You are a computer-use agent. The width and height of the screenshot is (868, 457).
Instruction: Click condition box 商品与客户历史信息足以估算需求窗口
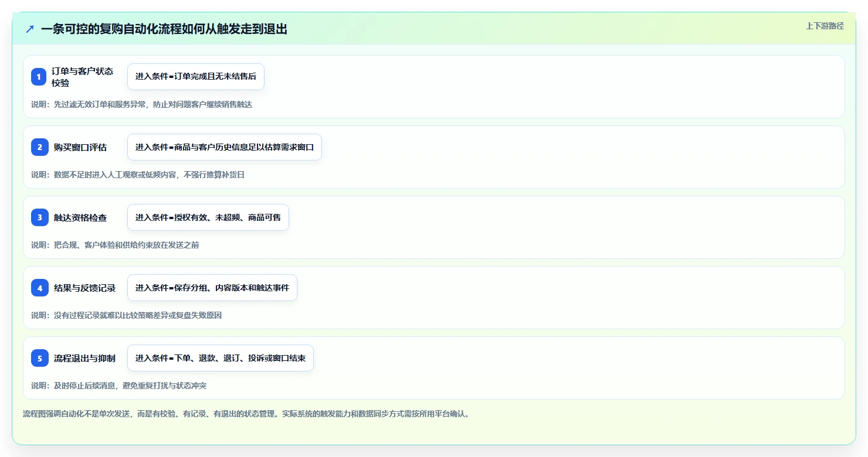(x=225, y=147)
